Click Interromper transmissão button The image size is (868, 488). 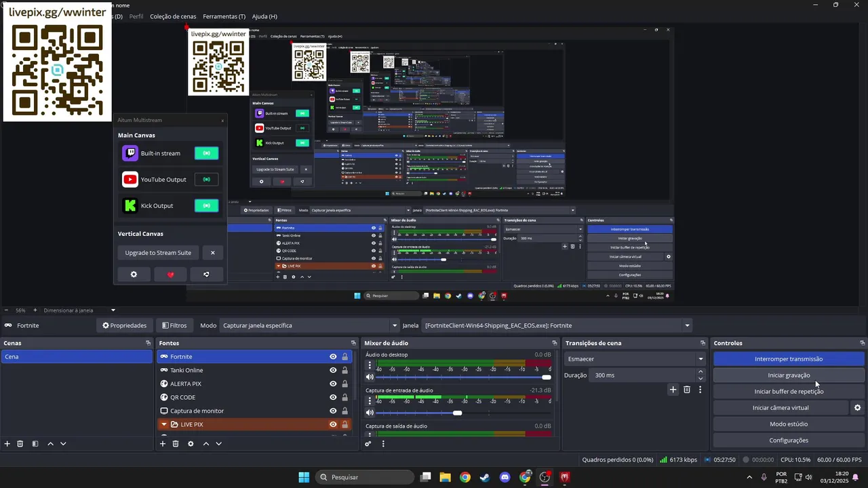(x=789, y=359)
